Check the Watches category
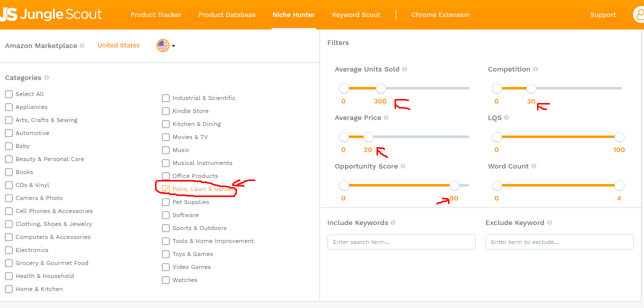The image size is (644, 308). click(166, 280)
